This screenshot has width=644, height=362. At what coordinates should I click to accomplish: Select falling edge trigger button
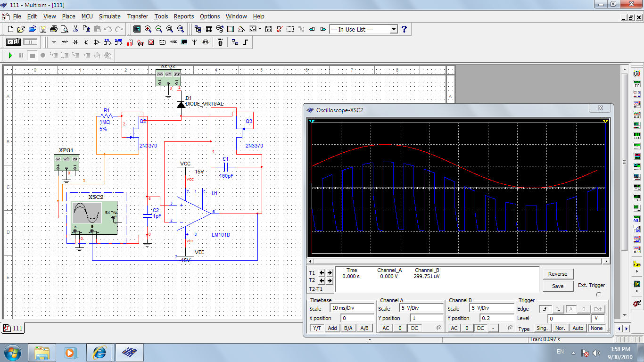tap(558, 309)
